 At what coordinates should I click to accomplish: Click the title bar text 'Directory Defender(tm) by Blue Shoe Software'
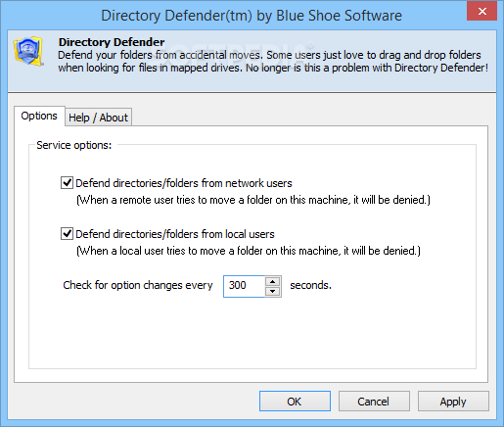click(x=252, y=16)
